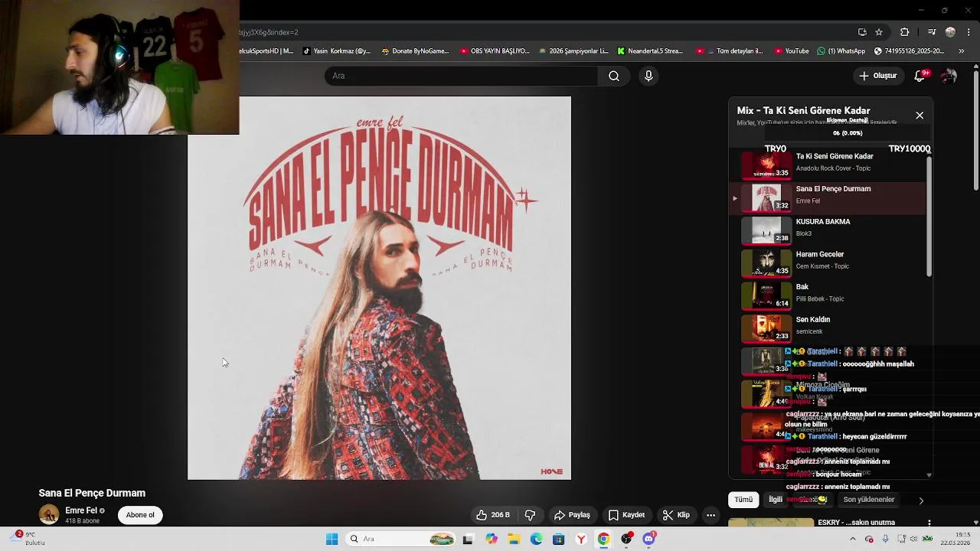Open Neandertal.5 Stream bookmark
The width and height of the screenshot is (980, 551).
point(650,51)
